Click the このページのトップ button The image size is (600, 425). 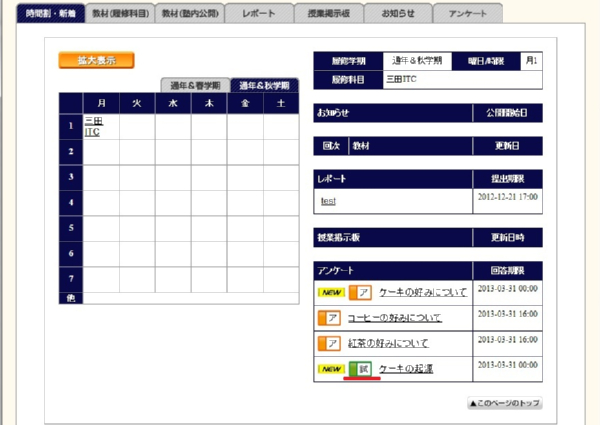pos(504,403)
